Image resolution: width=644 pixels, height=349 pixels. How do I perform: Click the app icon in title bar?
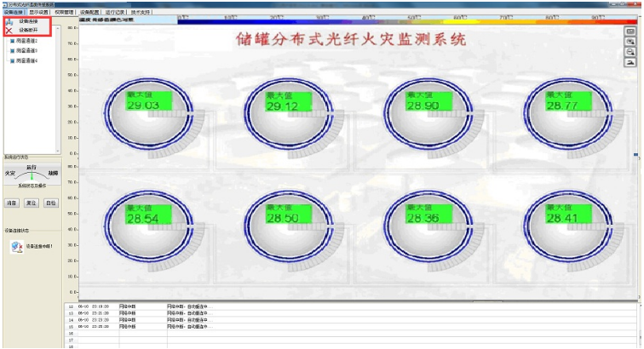4,4
